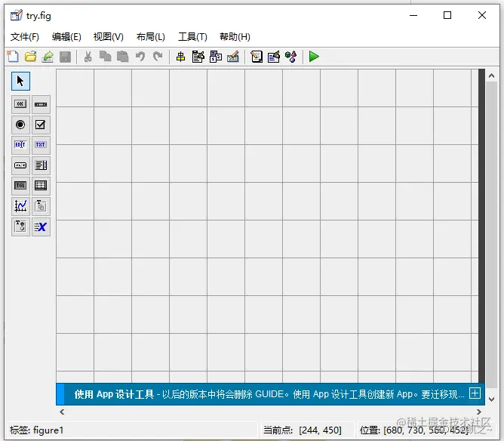Image resolution: width=504 pixels, height=441 pixels.
Task: Pick the Push Button (OK) component
Action: 20,104
